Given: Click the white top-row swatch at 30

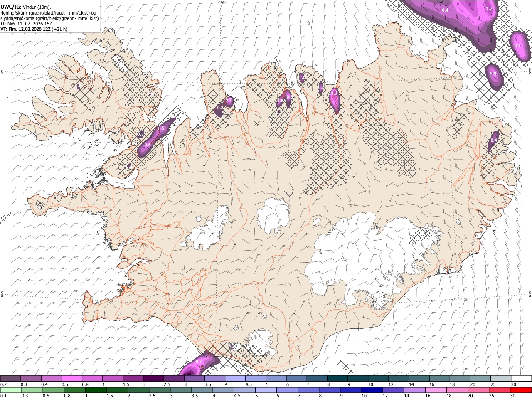Looking at the screenshot, I should tap(521, 378).
